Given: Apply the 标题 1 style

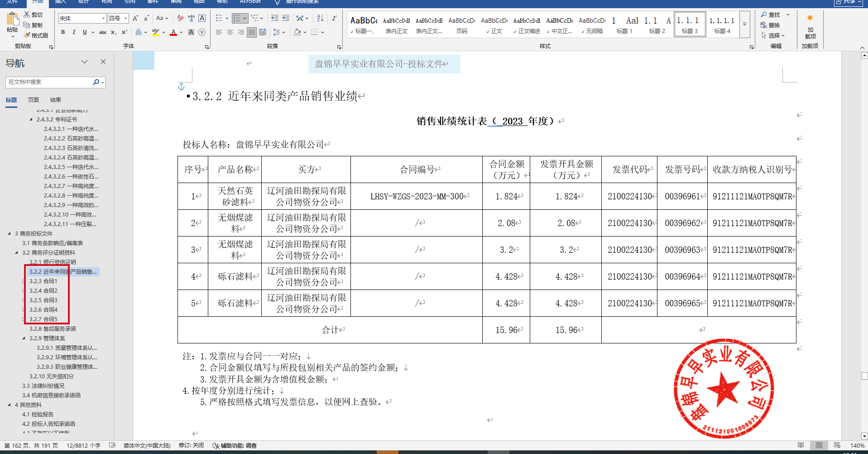Looking at the screenshot, I should (624, 24).
